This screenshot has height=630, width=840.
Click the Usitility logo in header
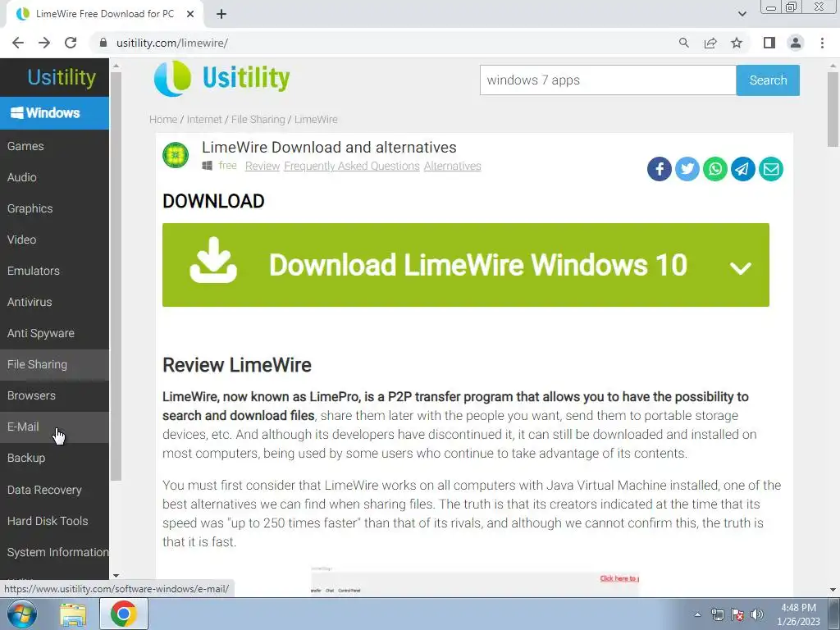[221, 79]
